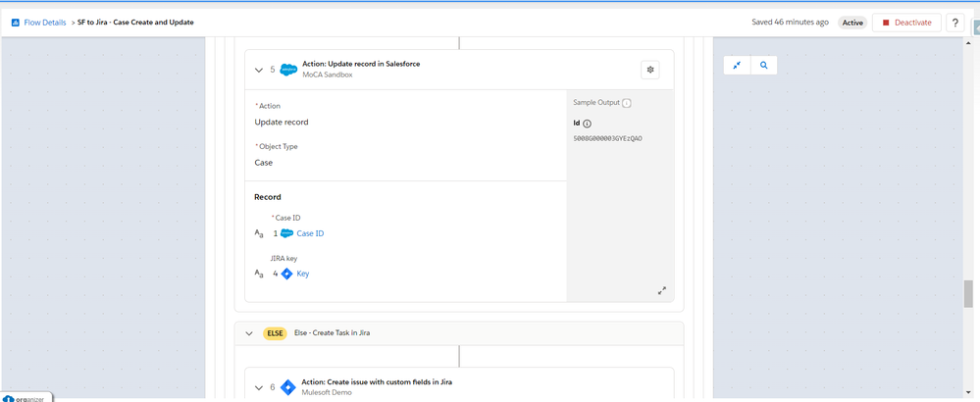Click the Record section heading

point(268,197)
